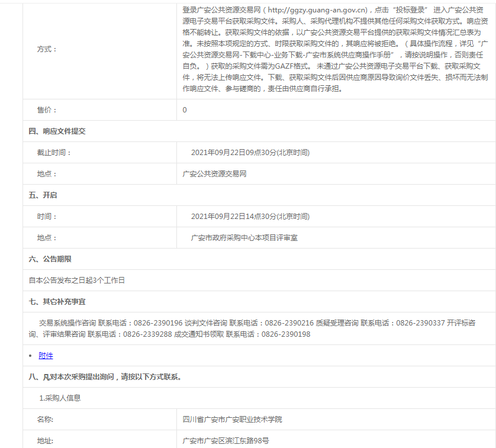Select the 四川省广安市广安职业技术学院 name value
Viewport: 496px width, 448px height.
click(x=232, y=420)
